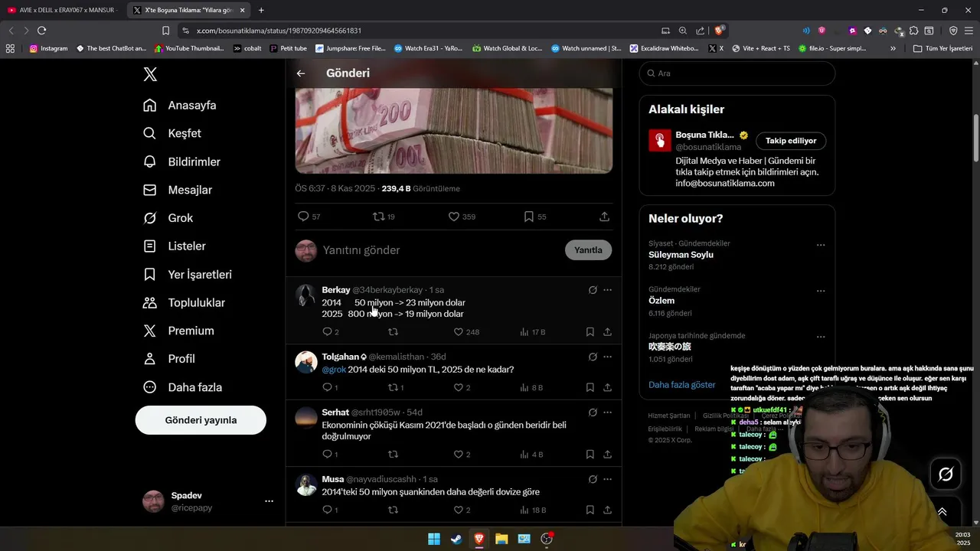The width and height of the screenshot is (980, 551).
Task: Open Keşfet explore page
Action: point(172,133)
